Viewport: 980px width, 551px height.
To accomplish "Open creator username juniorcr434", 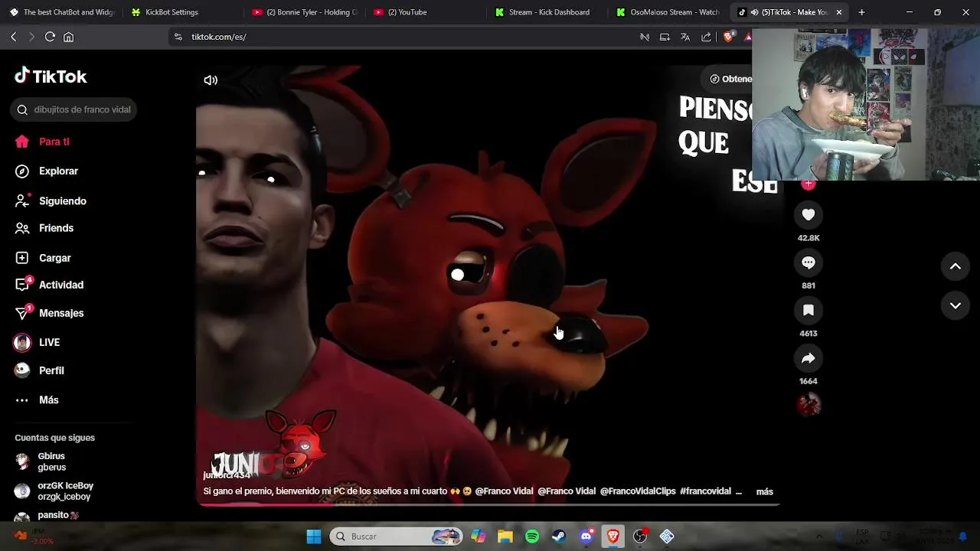I will coord(227,475).
